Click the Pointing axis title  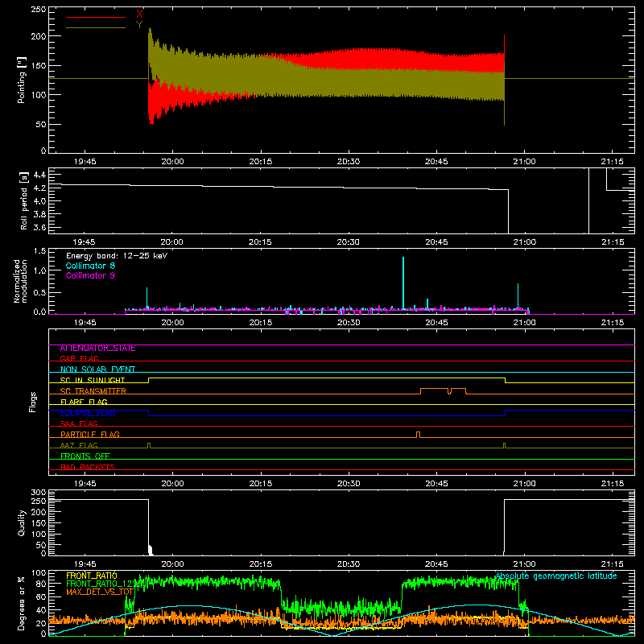[x=22, y=80]
